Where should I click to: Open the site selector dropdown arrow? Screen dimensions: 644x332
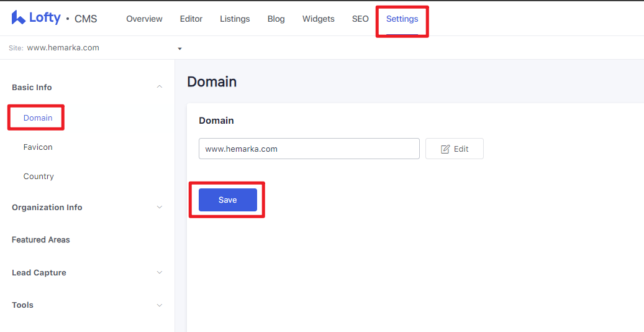[179, 49]
